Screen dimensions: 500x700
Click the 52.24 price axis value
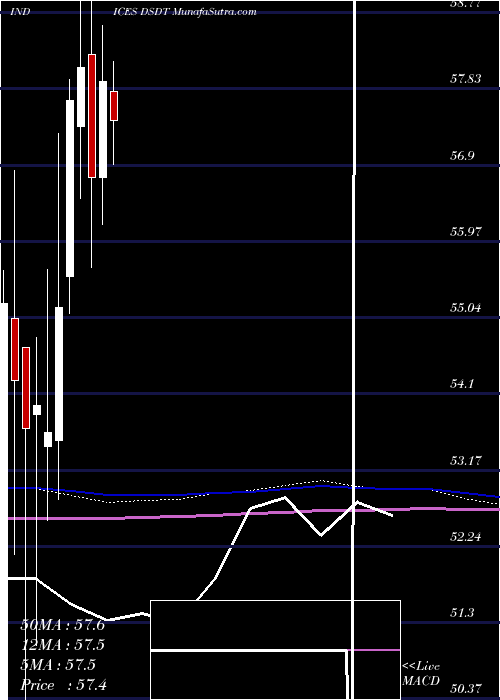(x=466, y=536)
